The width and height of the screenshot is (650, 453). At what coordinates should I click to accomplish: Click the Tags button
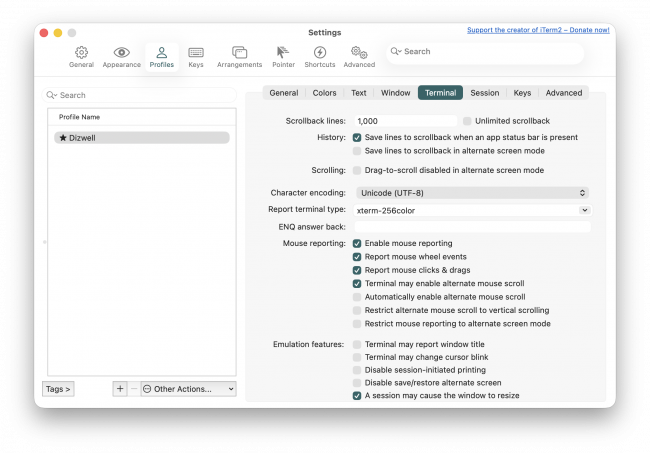coord(58,388)
